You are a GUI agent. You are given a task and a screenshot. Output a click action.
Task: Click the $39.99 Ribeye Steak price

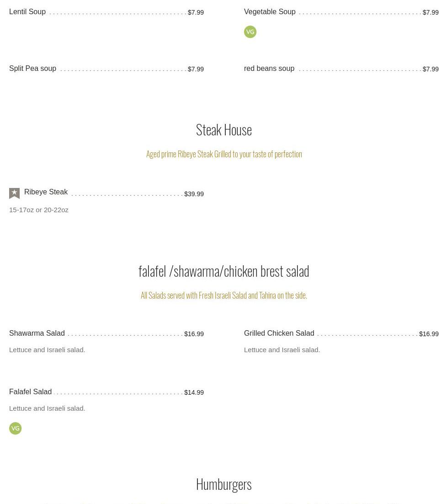click(x=194, y=194)
